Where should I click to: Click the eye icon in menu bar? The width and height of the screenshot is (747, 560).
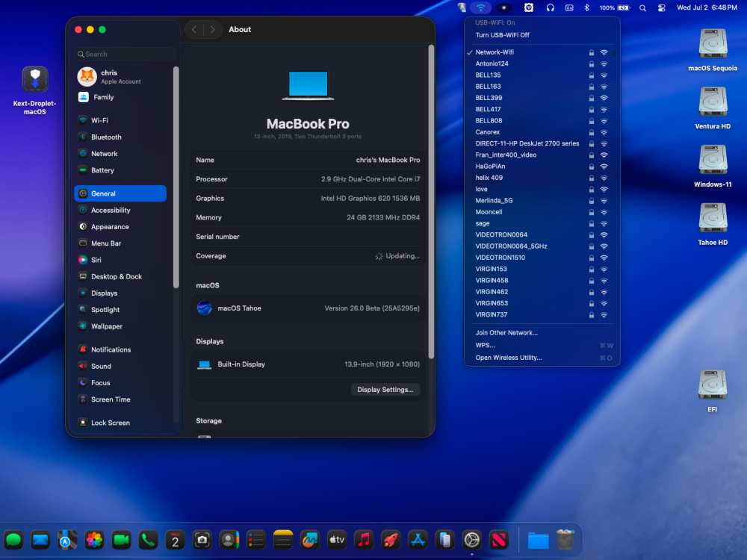point(503,7)
